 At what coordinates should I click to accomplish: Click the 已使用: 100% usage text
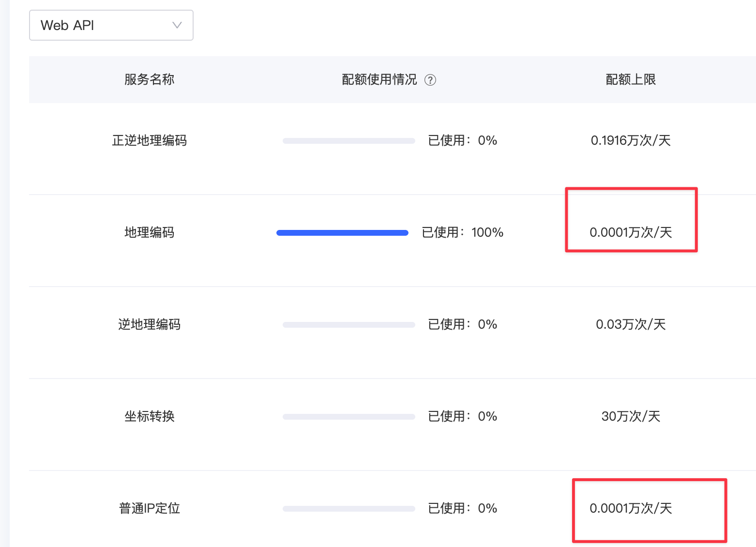tap(463, 232)
